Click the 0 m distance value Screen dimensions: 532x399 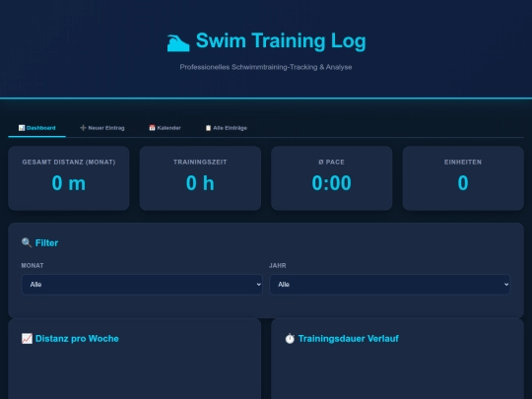[x=69, y=183]
